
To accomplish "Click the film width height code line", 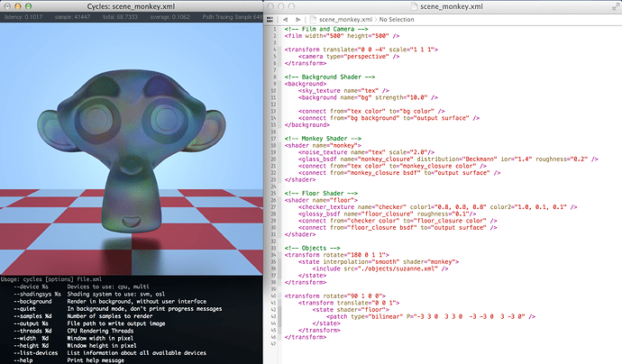I will click(342, 36).
